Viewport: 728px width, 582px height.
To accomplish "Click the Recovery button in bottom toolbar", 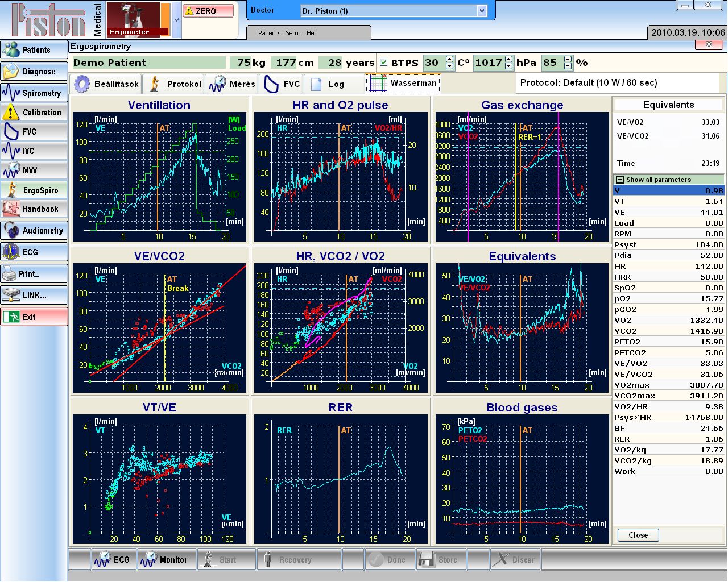I will tap(298, 559).
